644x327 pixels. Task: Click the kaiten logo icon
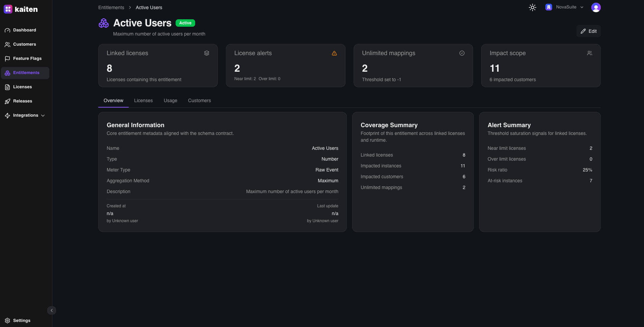click(8, 9)
